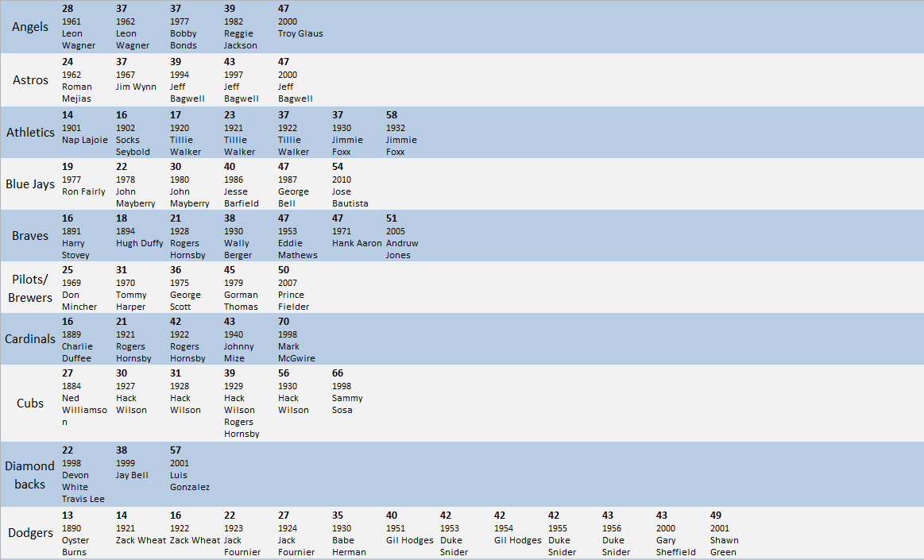924x560 pixels.
Task: Click Cubs 1927 Hack Wilson entry
Action: [131, 392]
